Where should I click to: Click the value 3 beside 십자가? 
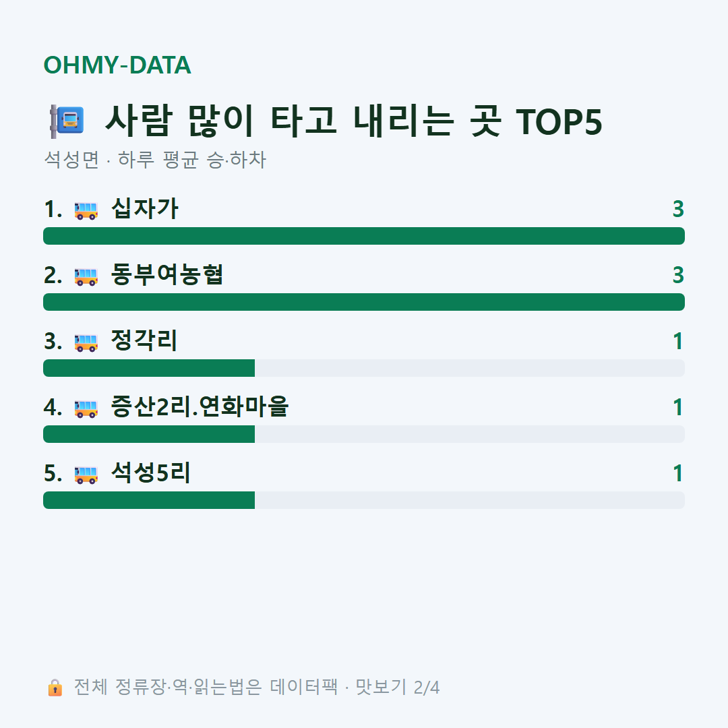click(x=678, y=209)
